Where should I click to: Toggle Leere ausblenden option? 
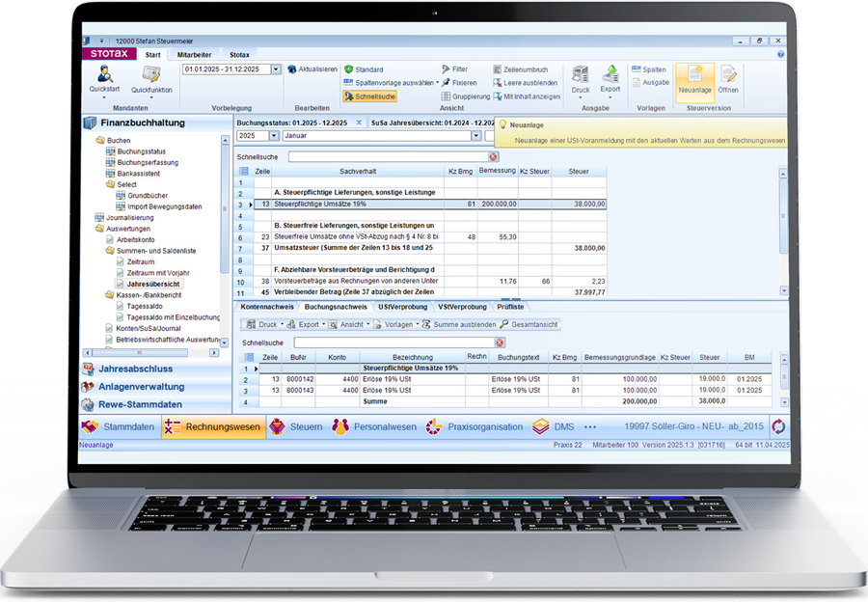tap(526, 83)
